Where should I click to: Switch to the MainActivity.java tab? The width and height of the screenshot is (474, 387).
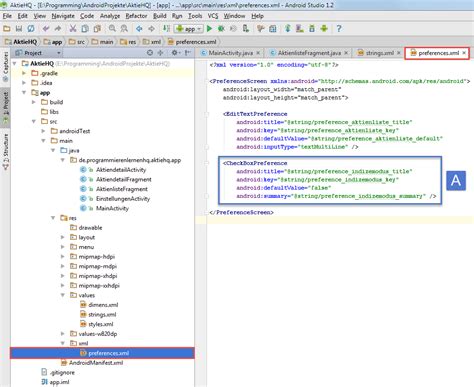pyautogui.click(x=230, y=53)
